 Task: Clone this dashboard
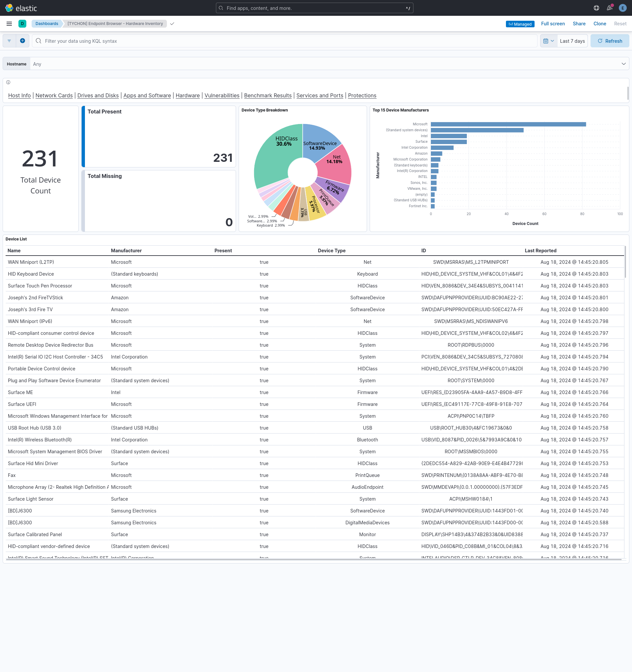(599, 24)
